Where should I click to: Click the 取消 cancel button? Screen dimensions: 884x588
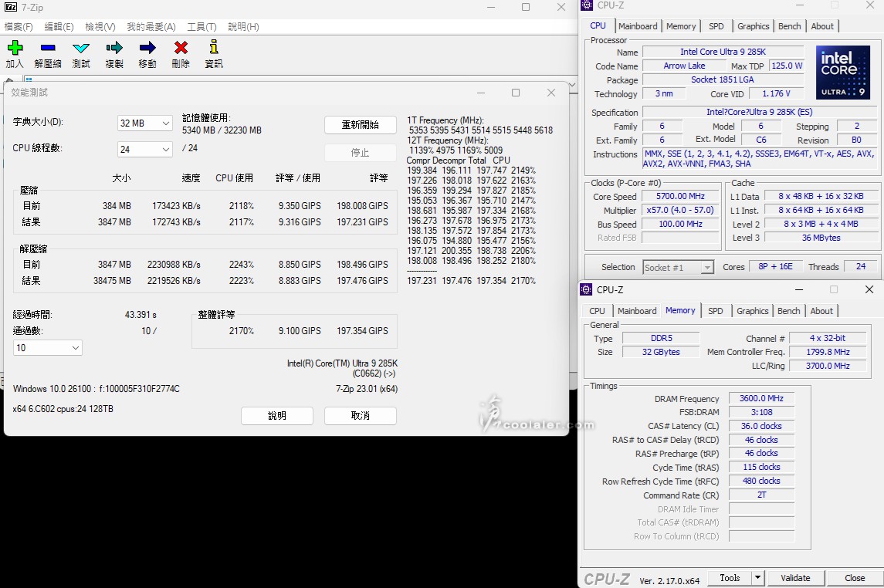coord(360,416)
